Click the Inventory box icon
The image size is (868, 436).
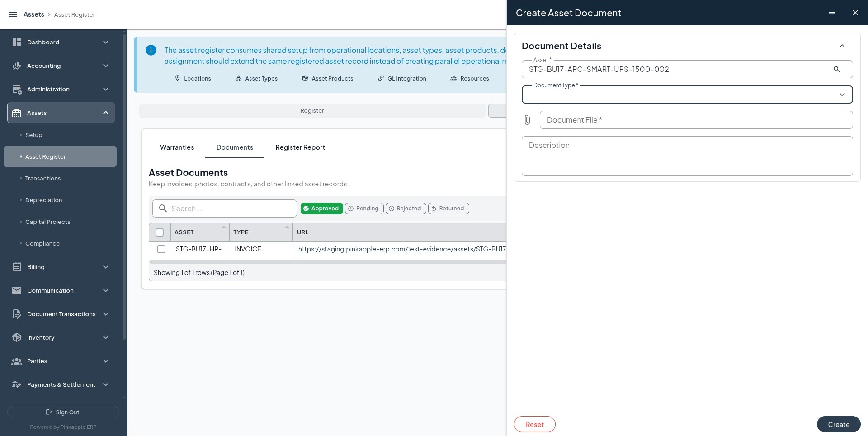point(17,337)
